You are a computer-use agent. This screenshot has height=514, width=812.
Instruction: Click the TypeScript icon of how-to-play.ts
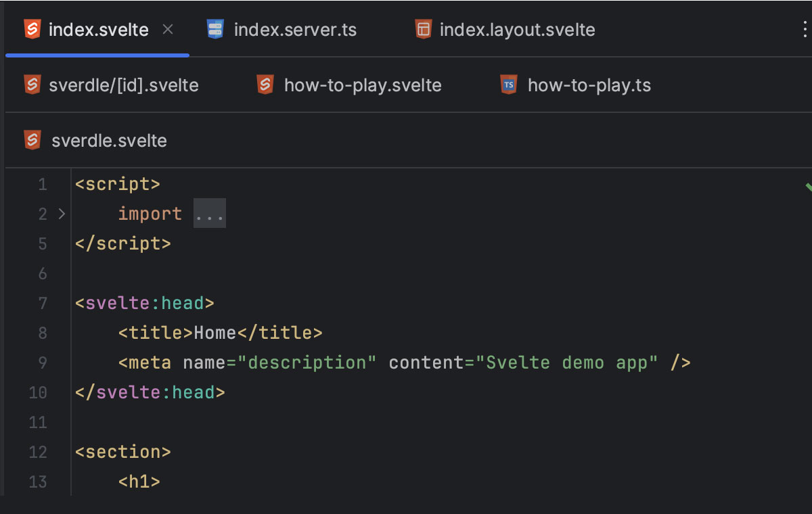pos(509,85)
